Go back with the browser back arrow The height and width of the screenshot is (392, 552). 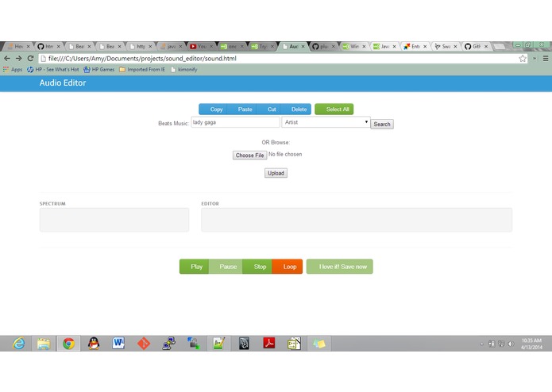coord(7,59)
